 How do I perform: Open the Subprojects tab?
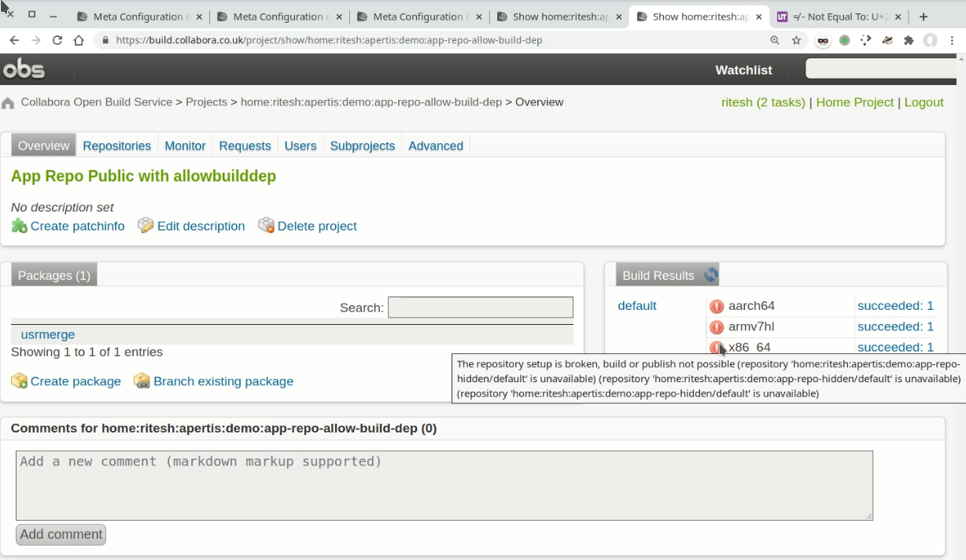[363, 146]
